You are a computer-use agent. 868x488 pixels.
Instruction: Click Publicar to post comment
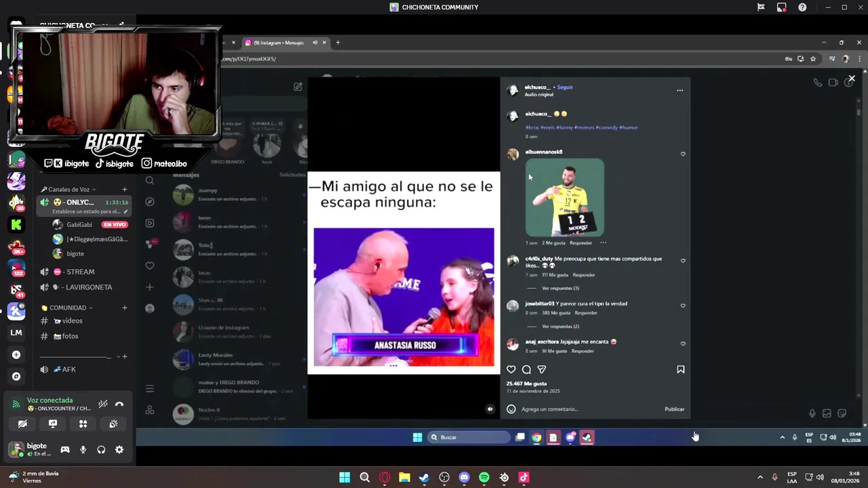tap(674, 409)
